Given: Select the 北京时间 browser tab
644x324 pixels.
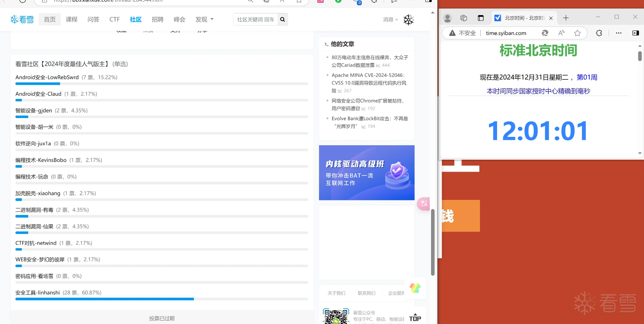Looking at the screenshot, I should click(x=524, y=18).
